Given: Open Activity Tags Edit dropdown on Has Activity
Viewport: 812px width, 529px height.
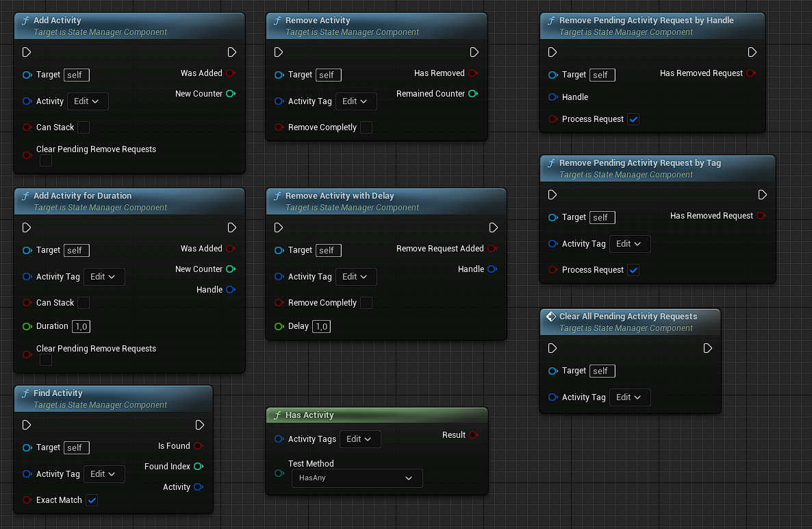Looking at the screenshot, I should point(360,439).
